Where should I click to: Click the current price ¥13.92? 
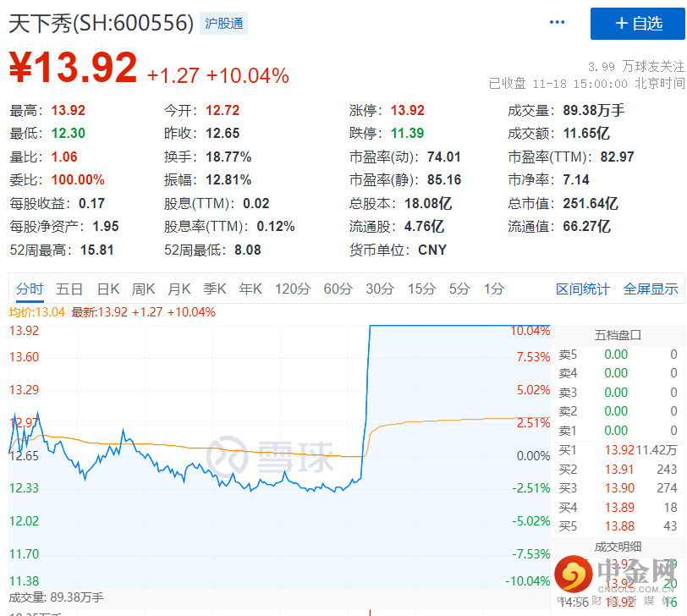[x=73, y=67]
